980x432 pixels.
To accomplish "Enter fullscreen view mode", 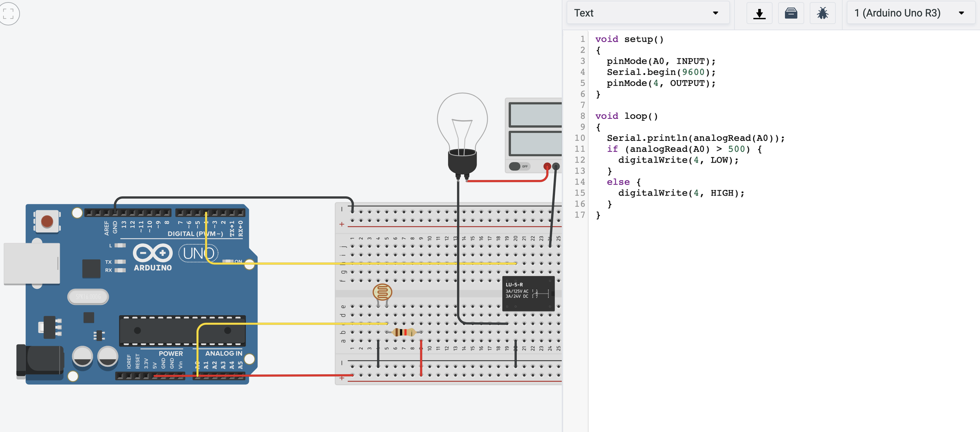I will point(9,13).
